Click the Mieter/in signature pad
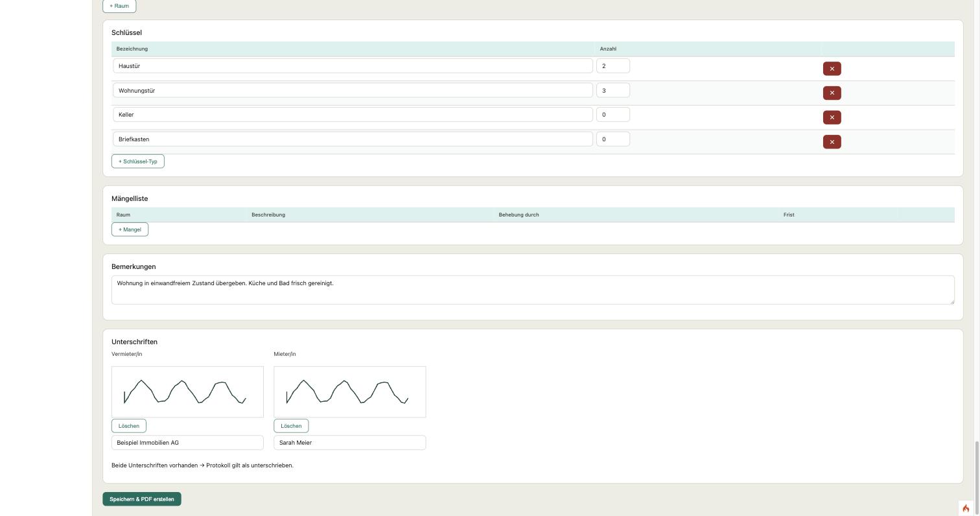This screenshot has height=516, width=980. tap(349, 392)
